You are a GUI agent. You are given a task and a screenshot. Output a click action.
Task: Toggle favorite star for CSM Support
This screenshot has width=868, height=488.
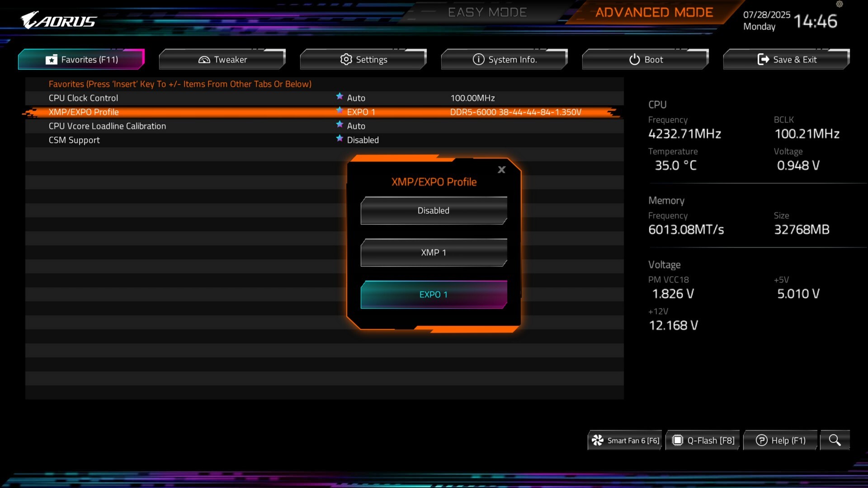[x=340, y=138]
